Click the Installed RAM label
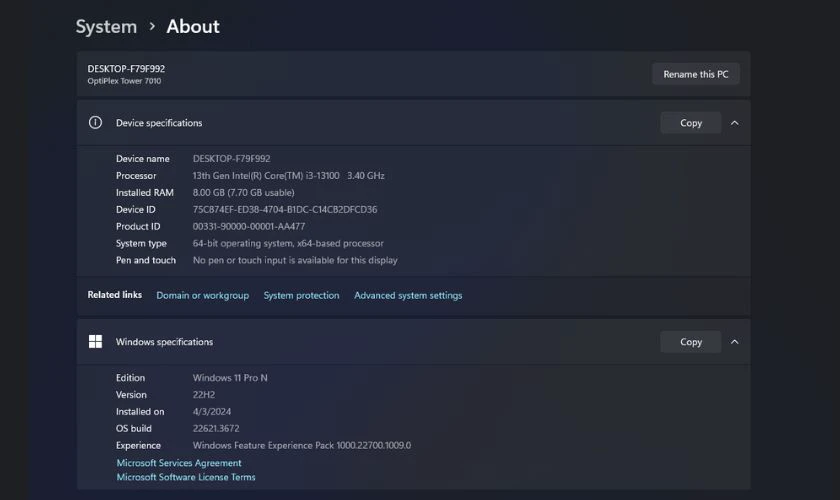 (145, 192)
